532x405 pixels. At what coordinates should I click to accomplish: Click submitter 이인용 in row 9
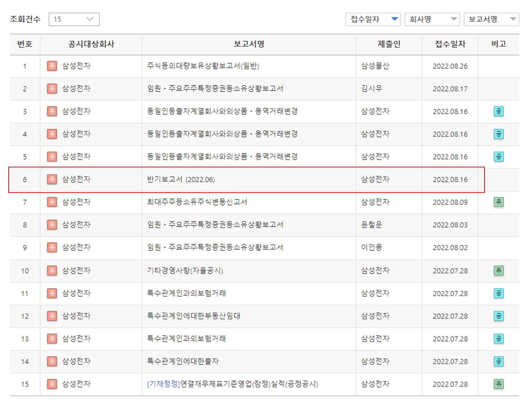372,247
